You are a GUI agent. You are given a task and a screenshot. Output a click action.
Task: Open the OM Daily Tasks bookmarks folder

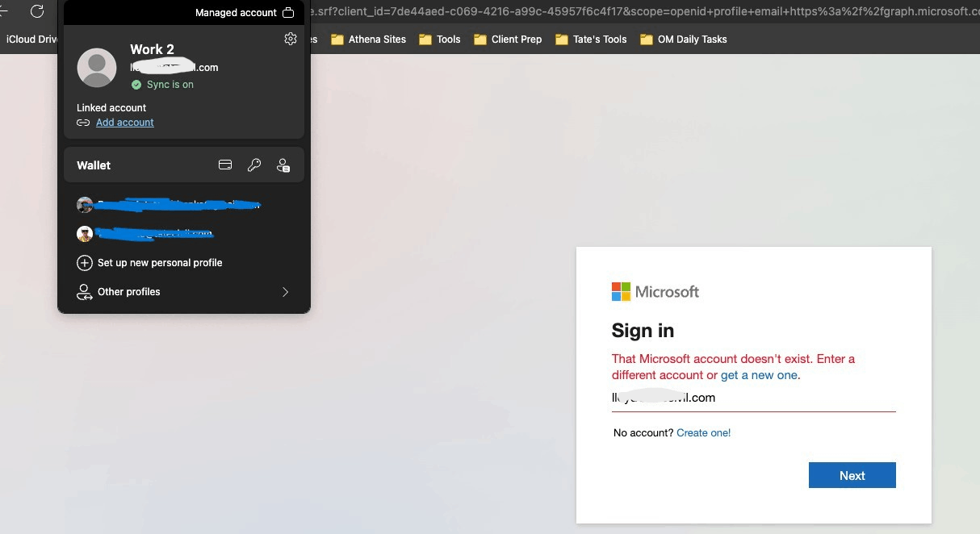(683, 39)
